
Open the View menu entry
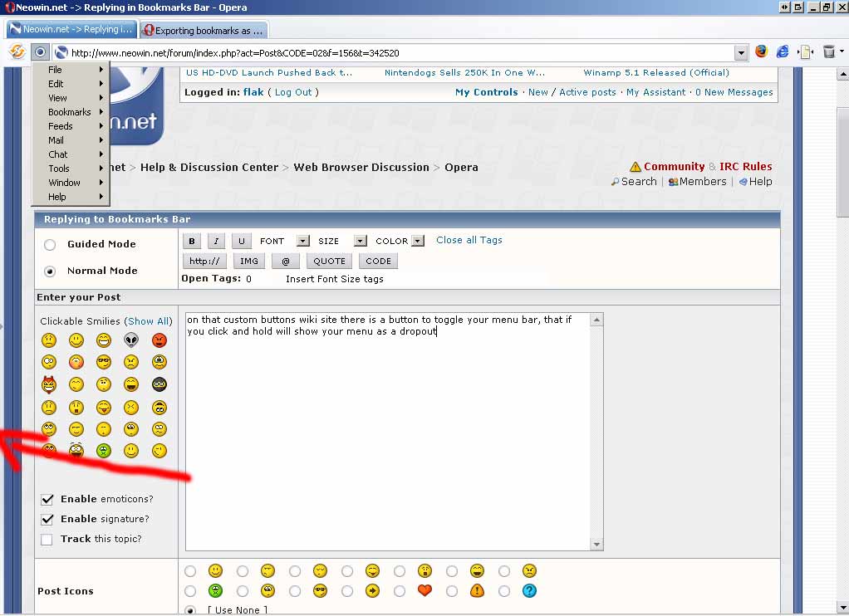tap(71, 97)
